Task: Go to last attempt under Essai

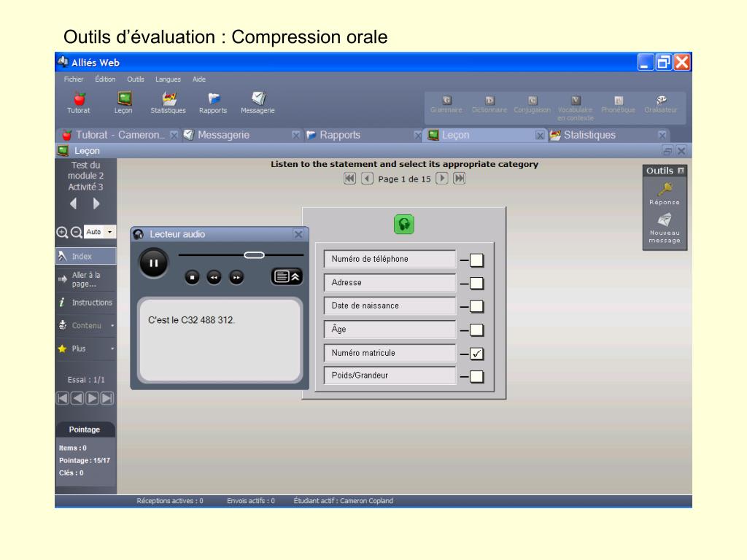Action: point(108,398)
